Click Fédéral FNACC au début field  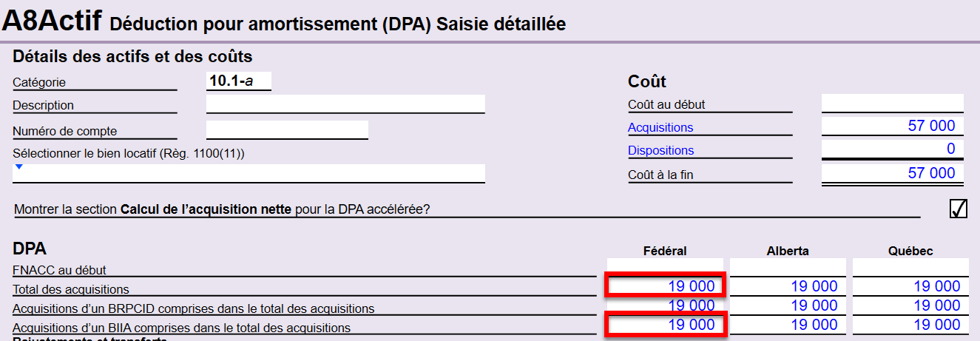[x=664, y=267]
